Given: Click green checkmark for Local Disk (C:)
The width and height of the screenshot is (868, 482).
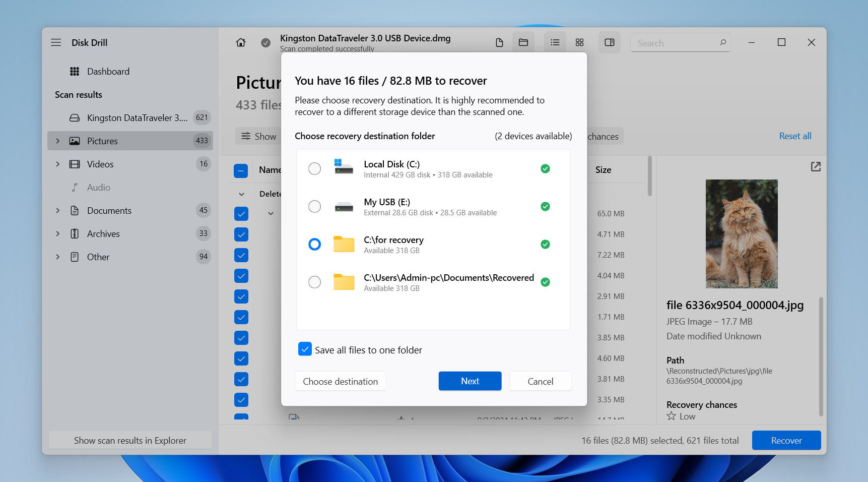Looking at the screenshot, I should (x=545, y=169).
